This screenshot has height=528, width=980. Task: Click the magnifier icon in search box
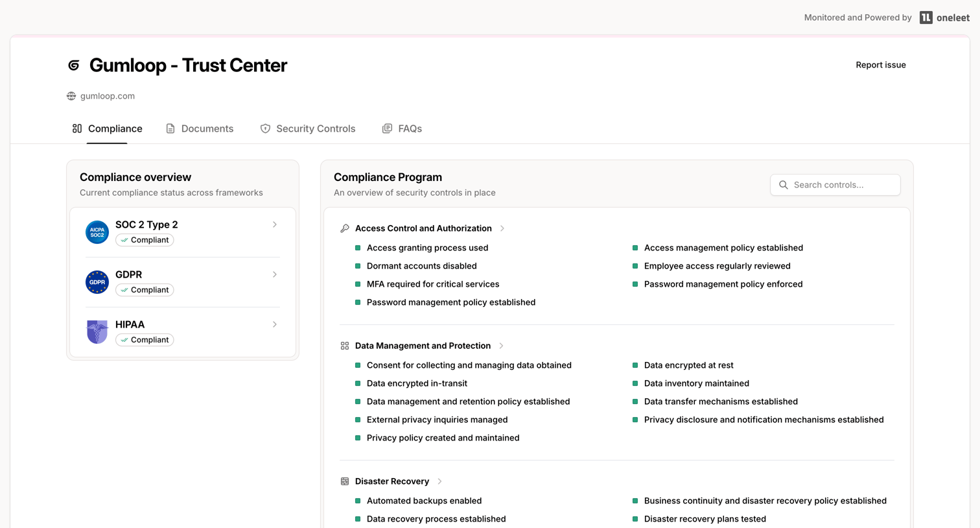[x=784, y=185]
